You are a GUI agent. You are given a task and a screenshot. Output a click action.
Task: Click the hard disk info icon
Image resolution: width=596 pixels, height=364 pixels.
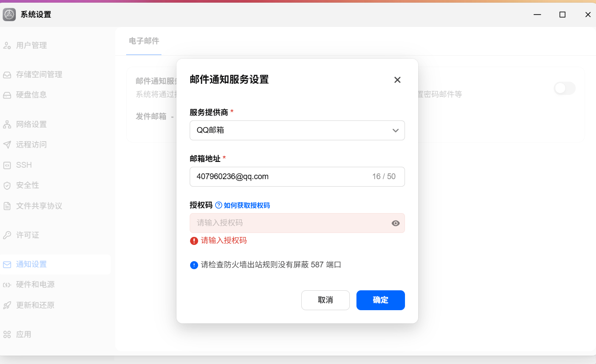(x=7, y=95)
